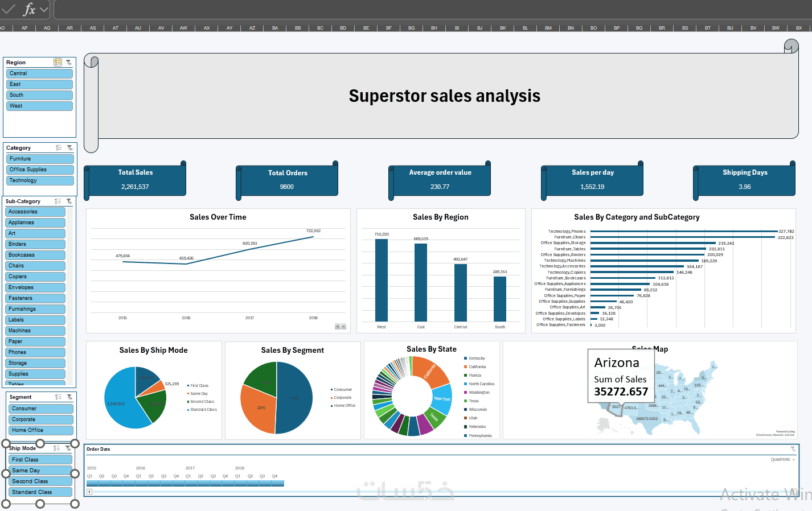
Task: Clear the filter on the Region slicer
Action: [x=69, y=63]
